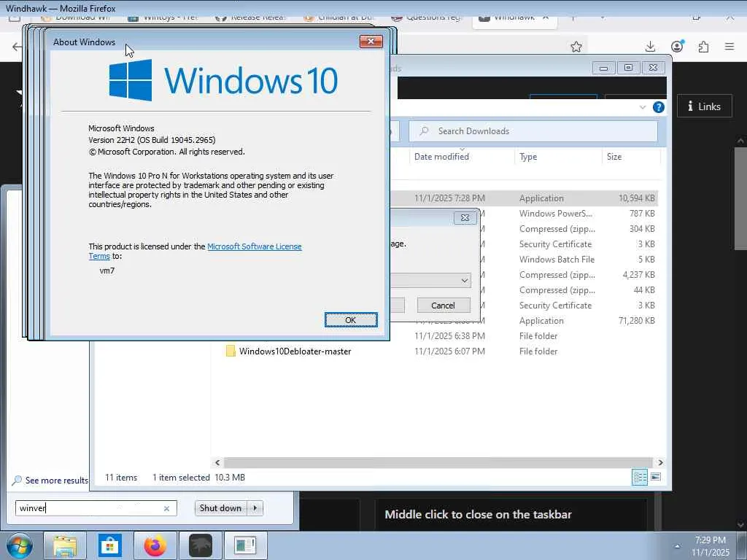The height and width of the screenshot is (560, 747).
Task: Select the 4,237 KB Compressed row
Action: 569,275
